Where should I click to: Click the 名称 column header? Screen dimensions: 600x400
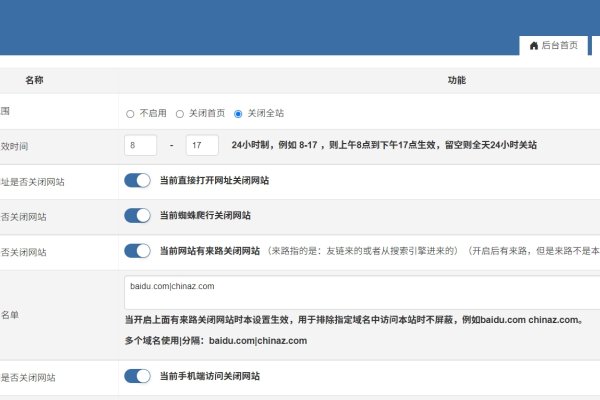pyautogui.click(x=34, y=80)
